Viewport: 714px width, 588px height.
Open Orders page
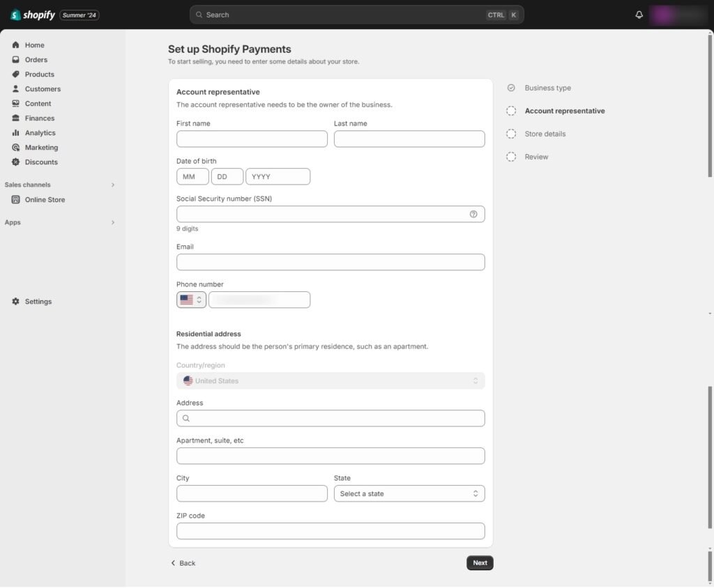(36, 60)
